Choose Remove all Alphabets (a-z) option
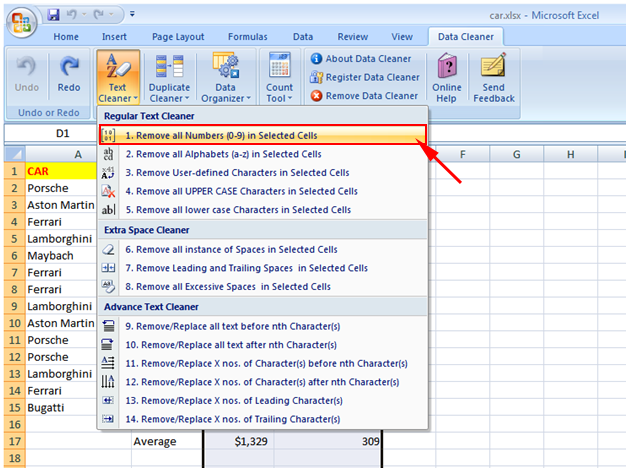 (x=263, y=154)
